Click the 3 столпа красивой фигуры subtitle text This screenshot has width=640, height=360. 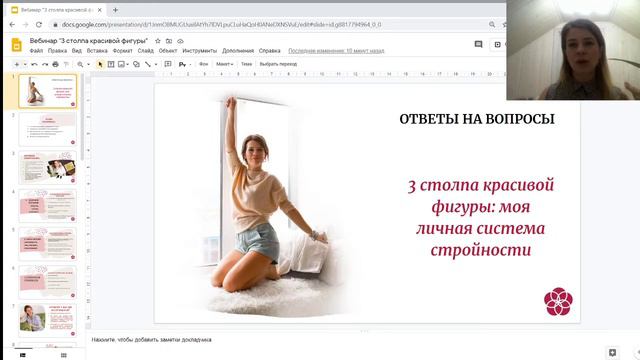click(481, 218)
